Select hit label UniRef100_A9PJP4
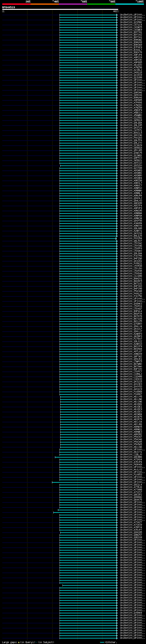146x644 pixels. (131, 55)
